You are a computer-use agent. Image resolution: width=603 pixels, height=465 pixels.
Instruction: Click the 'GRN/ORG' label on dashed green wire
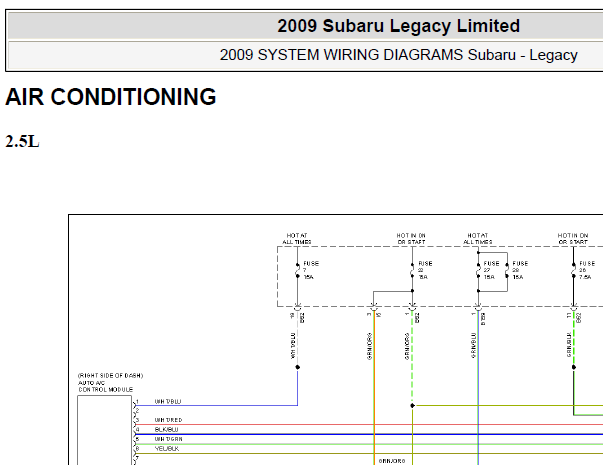tap(407, 346)
